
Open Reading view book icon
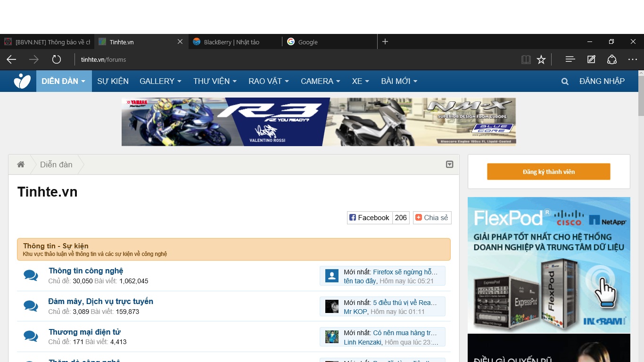click(526, 59)
